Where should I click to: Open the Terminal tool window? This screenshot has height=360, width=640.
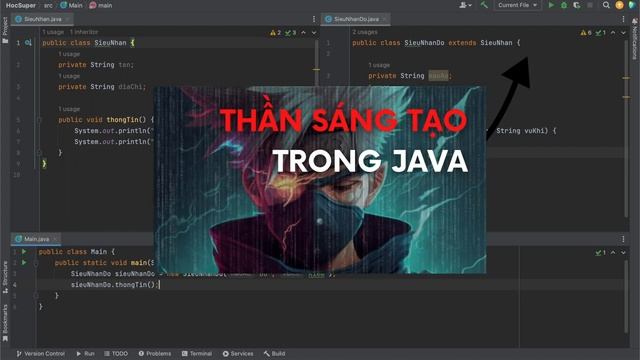pos(197,353)
